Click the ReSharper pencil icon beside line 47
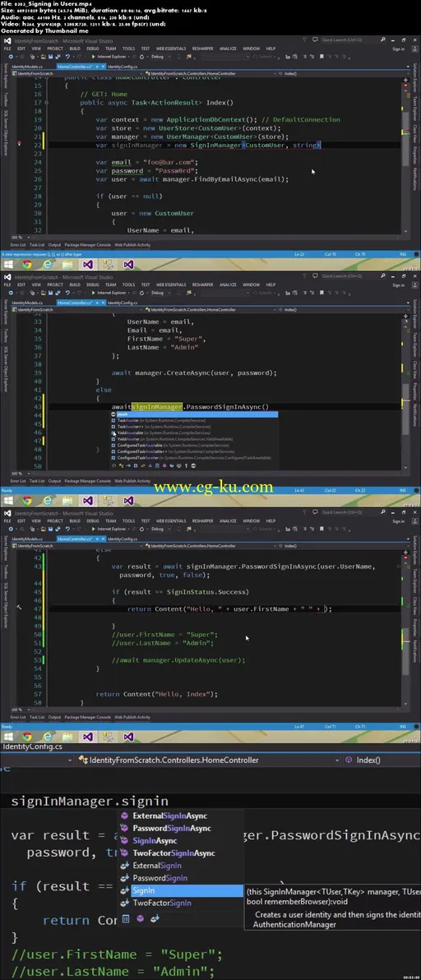This screenshot has height=980, width=421. (x=20, y=608)
